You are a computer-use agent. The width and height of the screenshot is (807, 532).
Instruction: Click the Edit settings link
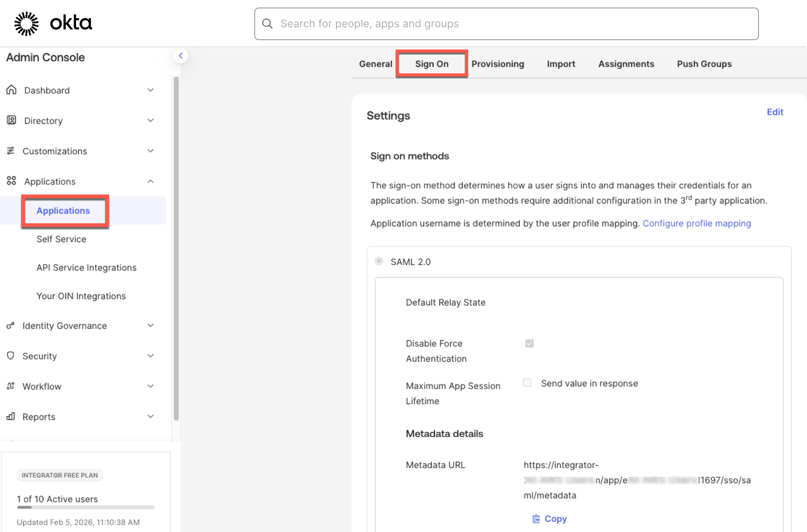click(x=775, y=112)
